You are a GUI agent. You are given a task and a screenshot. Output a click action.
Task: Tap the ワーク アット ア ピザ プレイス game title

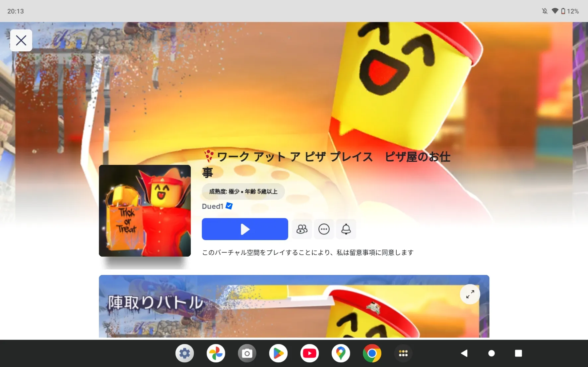click(x=327, y=164)
